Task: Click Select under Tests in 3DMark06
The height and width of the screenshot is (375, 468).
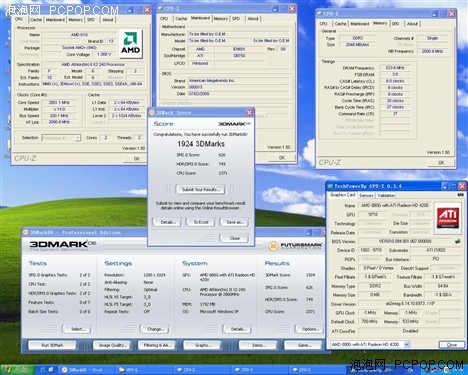Action: tap(77, 329)
